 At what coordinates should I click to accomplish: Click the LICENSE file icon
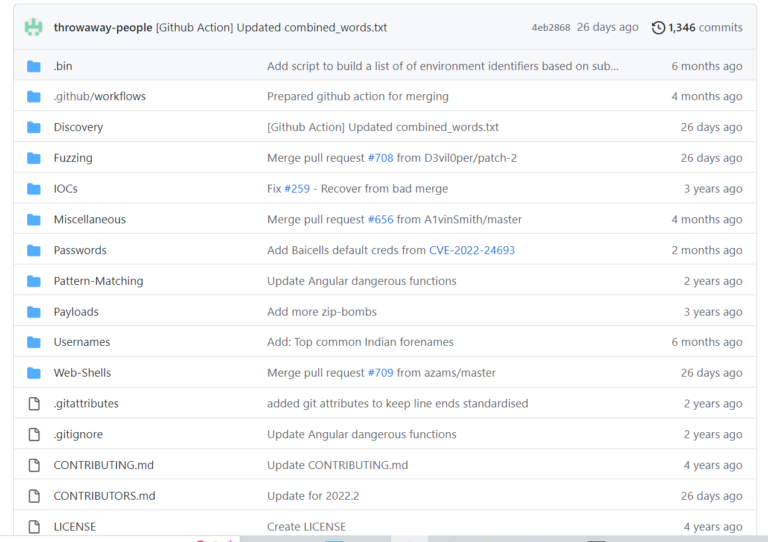(x=34, y=527)
